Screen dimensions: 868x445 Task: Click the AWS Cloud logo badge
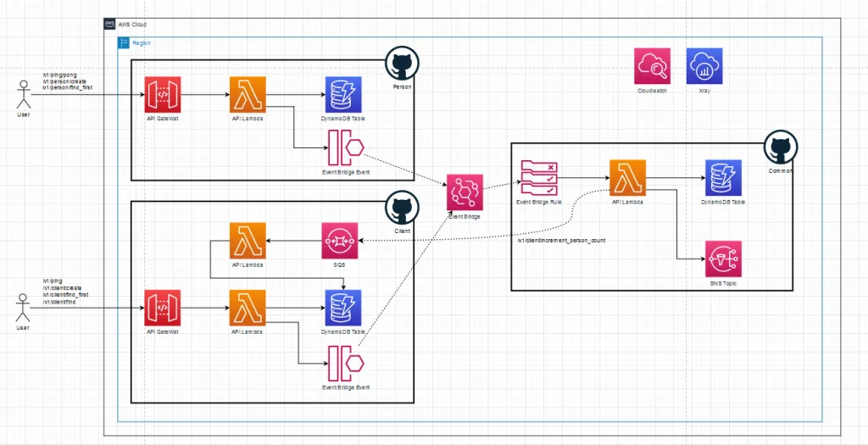point(110,24)
